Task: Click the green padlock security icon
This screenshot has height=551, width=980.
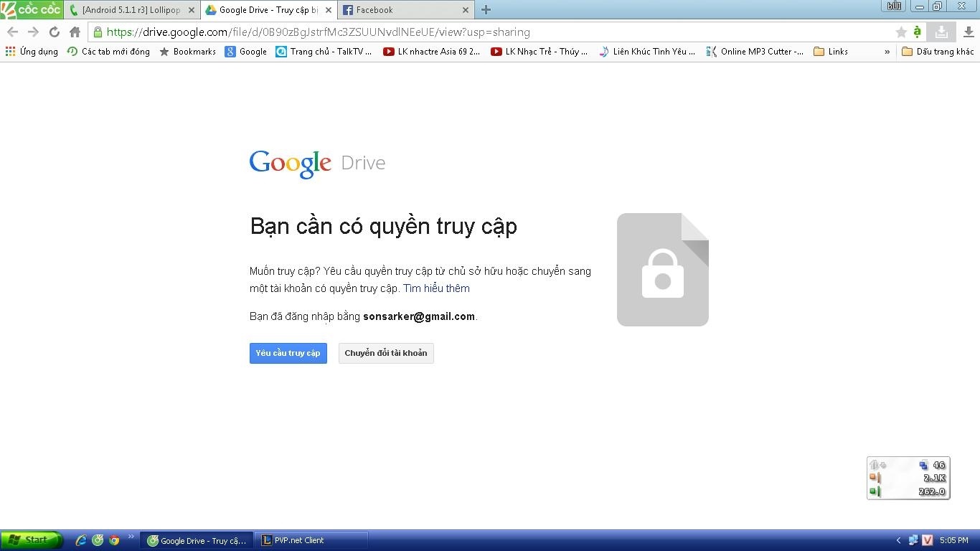Action: [x=98, y=32]
